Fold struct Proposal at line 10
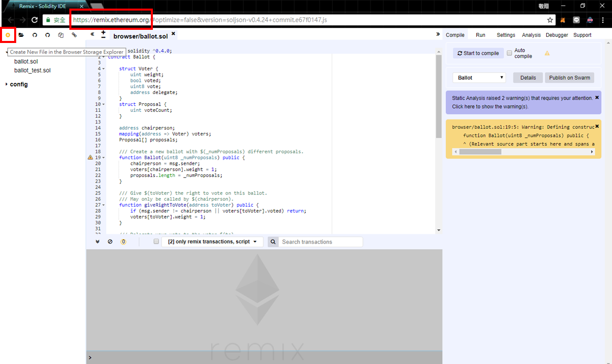The image size is (612, 364). pyautogui.click(x=104, y=104)
